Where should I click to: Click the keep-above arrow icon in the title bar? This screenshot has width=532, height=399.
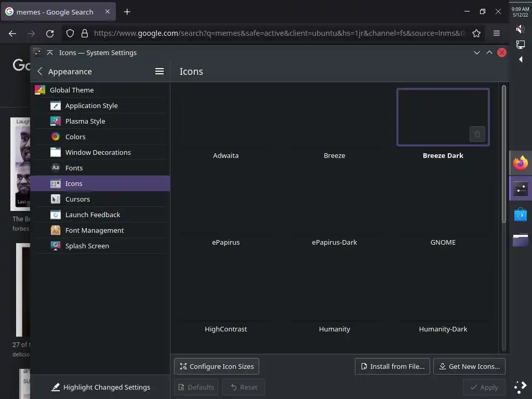click(50, 52)
